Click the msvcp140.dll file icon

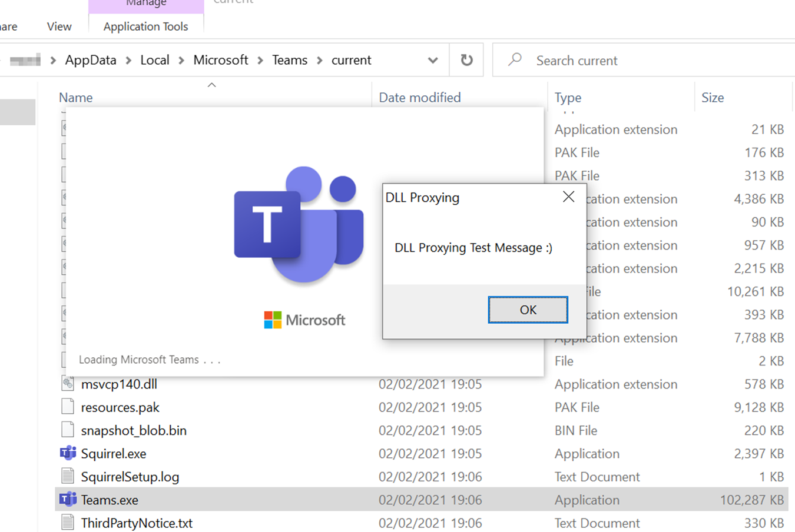[x=68, y=384]
